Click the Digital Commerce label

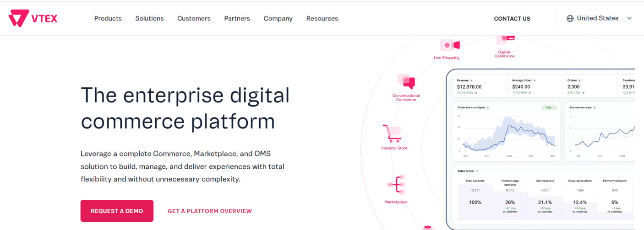click(504, 54)
